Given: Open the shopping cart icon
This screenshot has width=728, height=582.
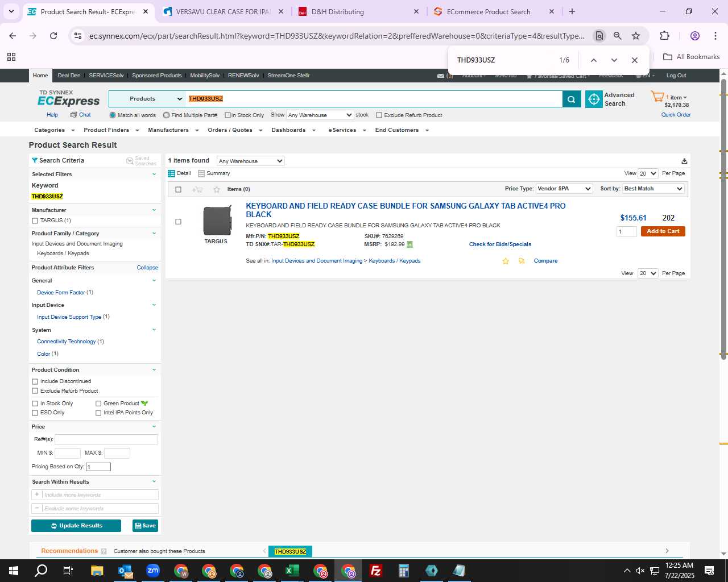Looking at the screenshot, I should (657, 97).
